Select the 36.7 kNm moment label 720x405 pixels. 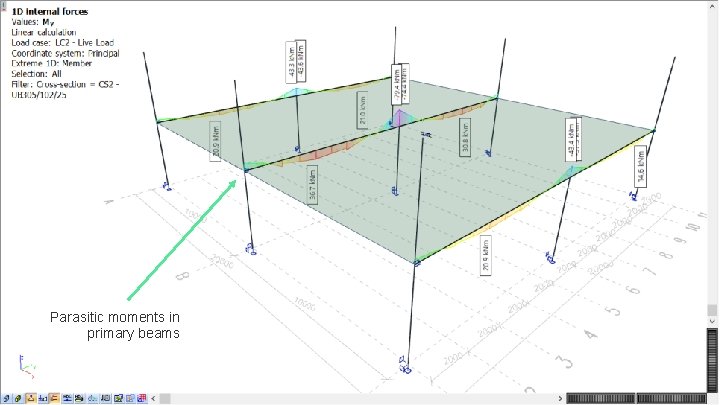tap(312, 185)
